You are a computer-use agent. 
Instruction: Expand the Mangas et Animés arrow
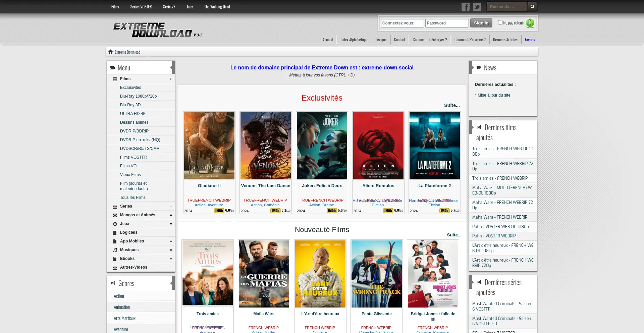(171, 215)
